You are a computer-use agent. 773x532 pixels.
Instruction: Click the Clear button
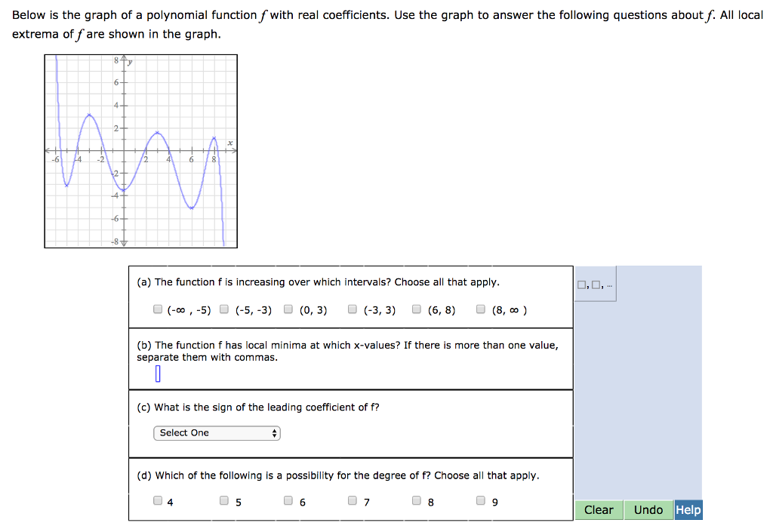599,509
